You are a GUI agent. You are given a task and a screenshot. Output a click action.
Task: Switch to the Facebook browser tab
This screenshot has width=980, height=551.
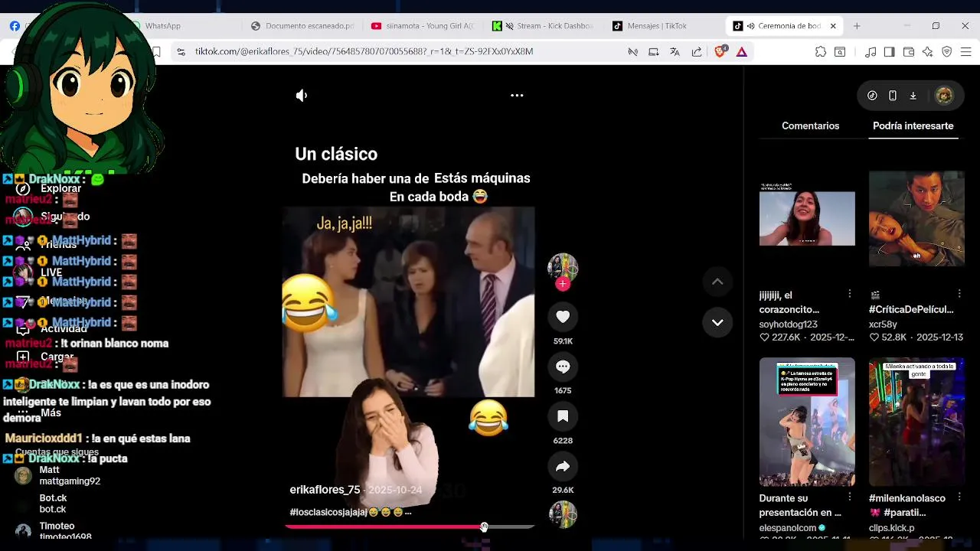pos(15,26)
